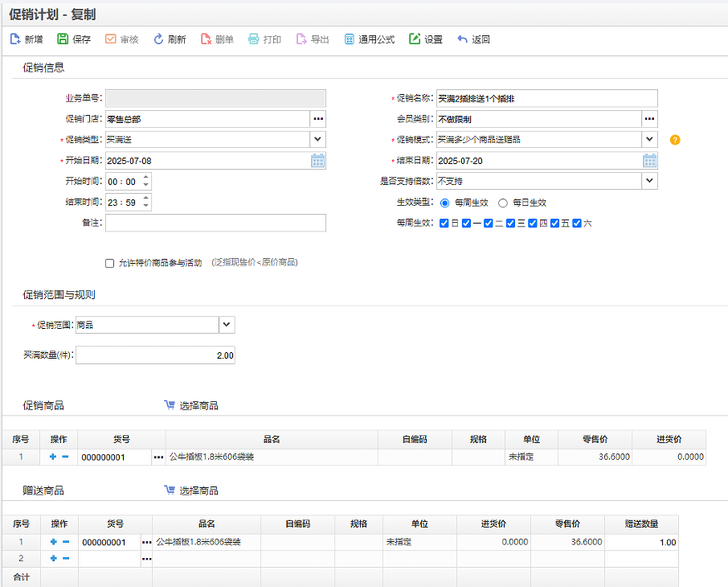Uncheck the 日 (Sunday) checkbox
The height and width of the screenshot is (587, 728).
pyautogui.click(x=444, y=224)
